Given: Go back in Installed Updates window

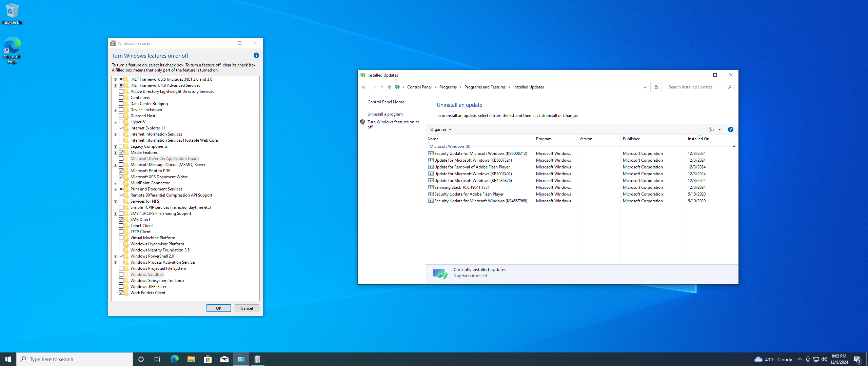Looking at the screenshot, I should [x=364, y=87].
